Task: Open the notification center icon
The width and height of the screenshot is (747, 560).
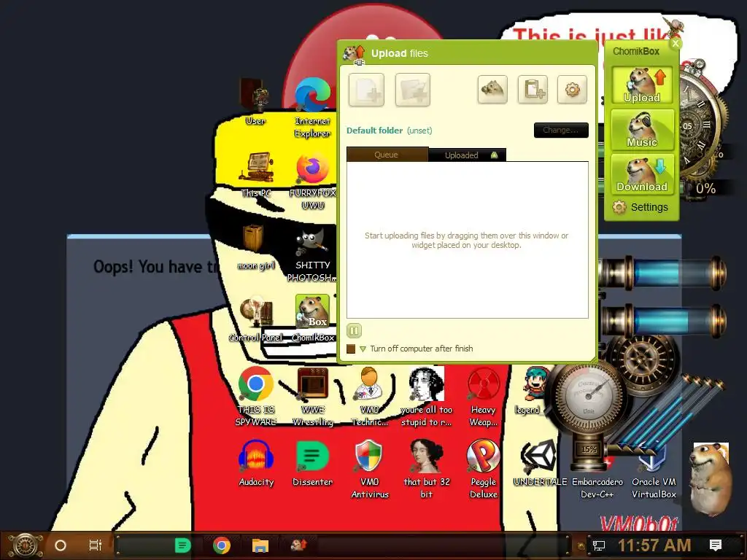Action: point(716,545)
